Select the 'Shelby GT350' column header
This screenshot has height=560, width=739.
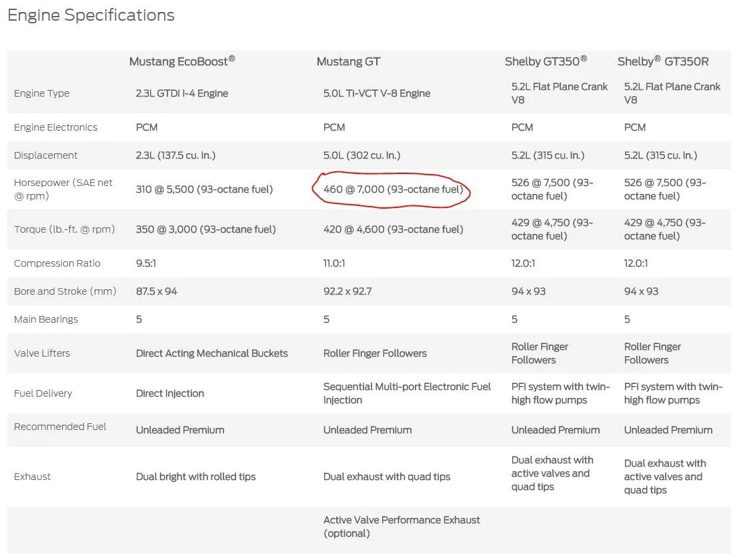(546, 61)
